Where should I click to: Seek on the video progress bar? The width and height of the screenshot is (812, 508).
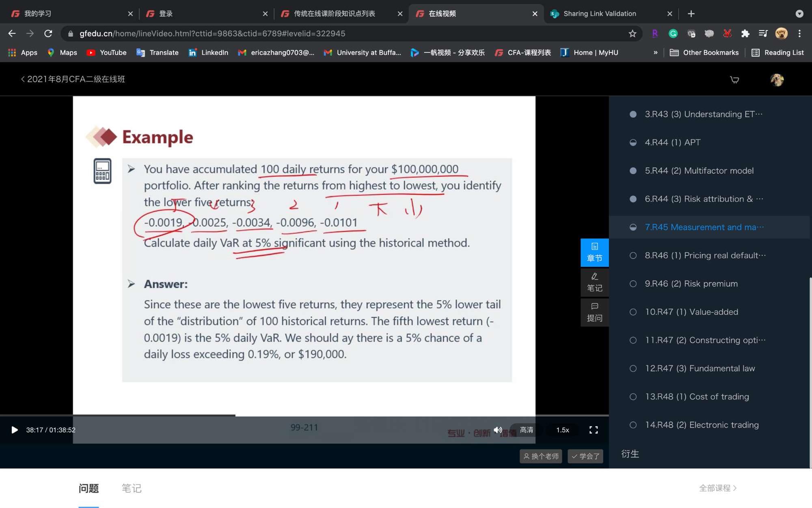[304, 415]
